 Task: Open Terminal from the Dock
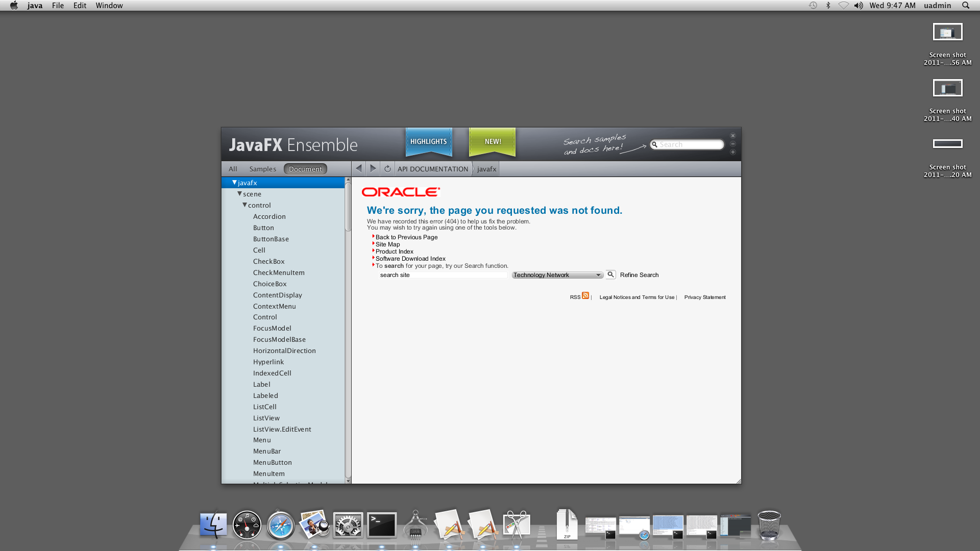[382, 524]
